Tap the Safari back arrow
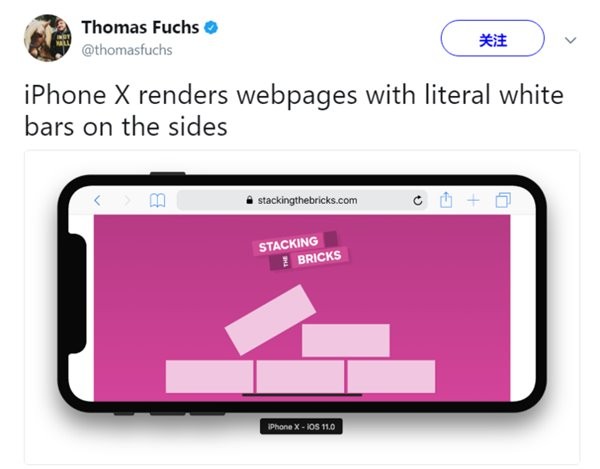This screenshot has width=600, height=469. click(97, 200)
